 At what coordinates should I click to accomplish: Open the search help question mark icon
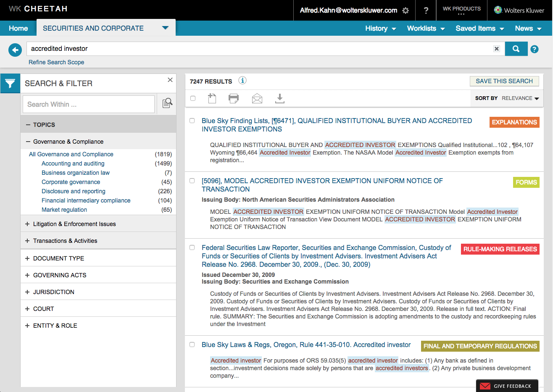pos(534,49)
